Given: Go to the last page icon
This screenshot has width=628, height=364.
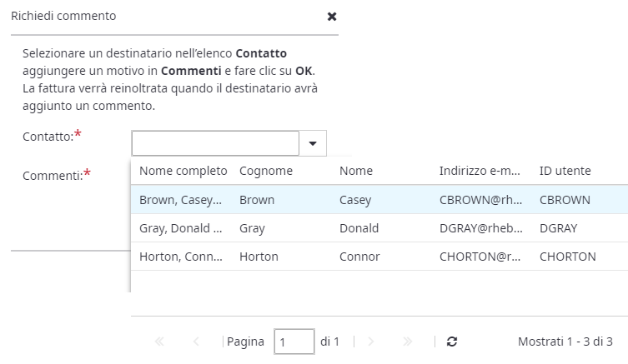Looking at the screenshot, I should 408,342.
